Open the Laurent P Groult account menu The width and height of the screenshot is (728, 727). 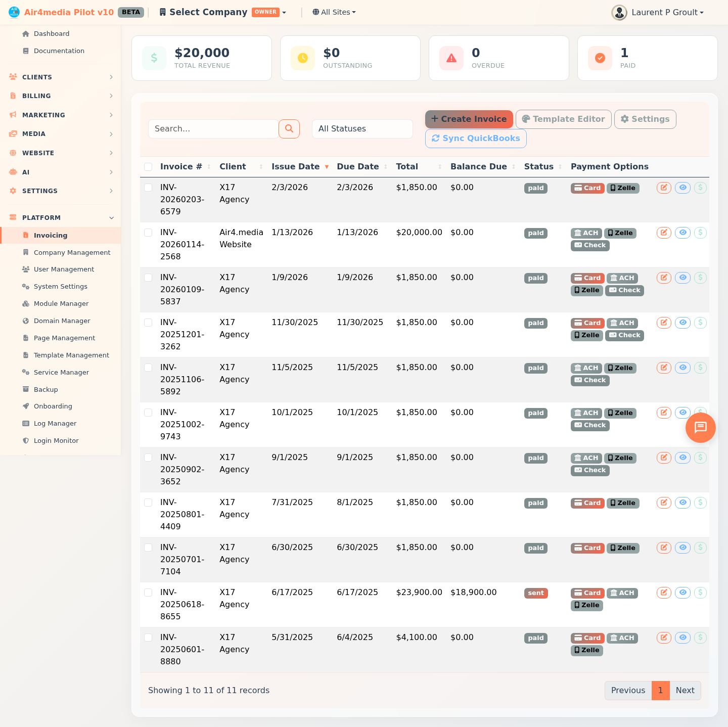coord(657,12)
